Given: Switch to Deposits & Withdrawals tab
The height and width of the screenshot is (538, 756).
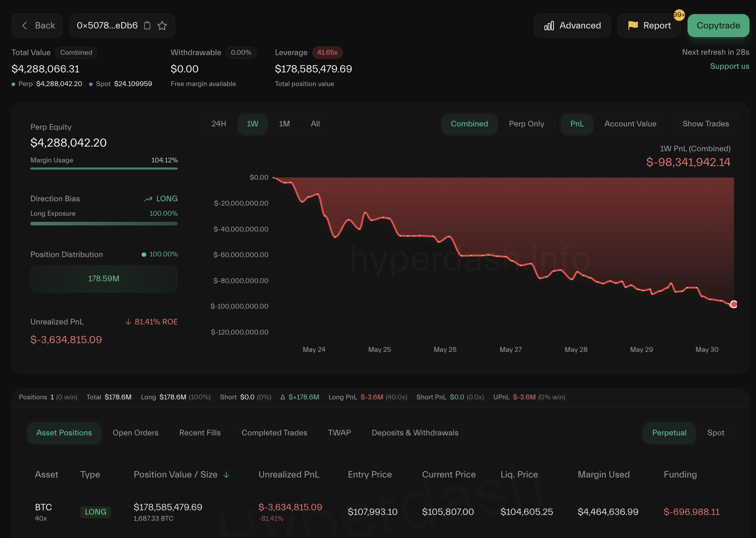Looking at the screenshot, I should point(415,433).
